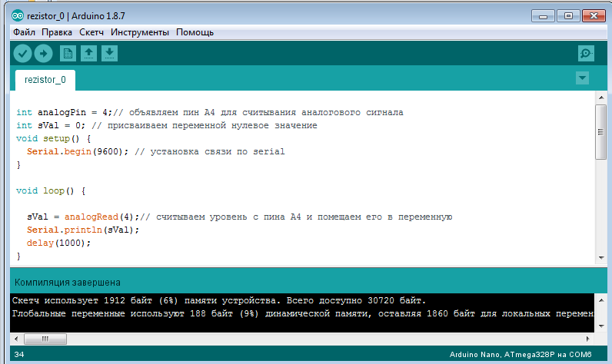Click the Verify sketch checkmark button
Image resolution: width=612 pixels, height=364 pixels.
click(22, 54)
